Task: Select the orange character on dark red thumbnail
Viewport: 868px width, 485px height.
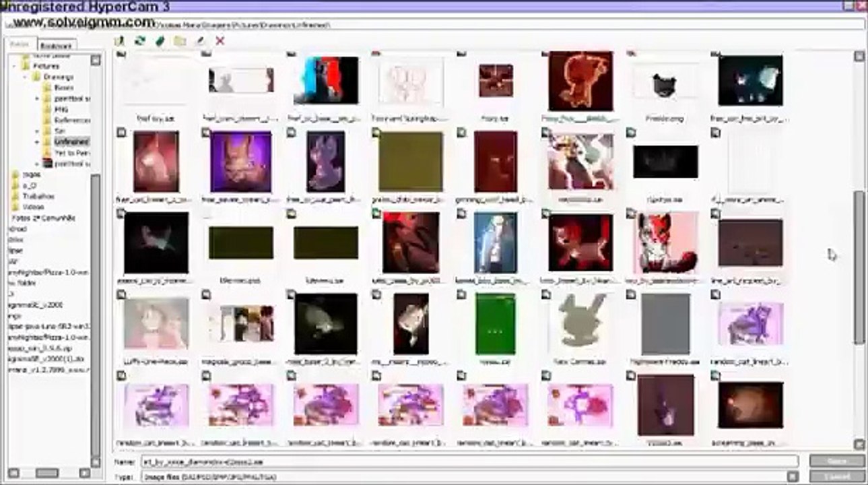Action: (580, 81)
